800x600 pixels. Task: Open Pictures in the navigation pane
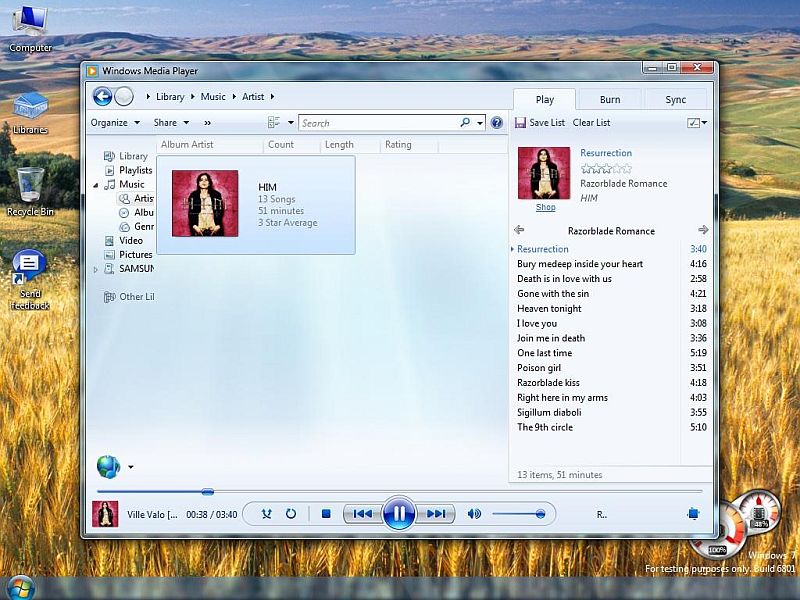[129, 255]
